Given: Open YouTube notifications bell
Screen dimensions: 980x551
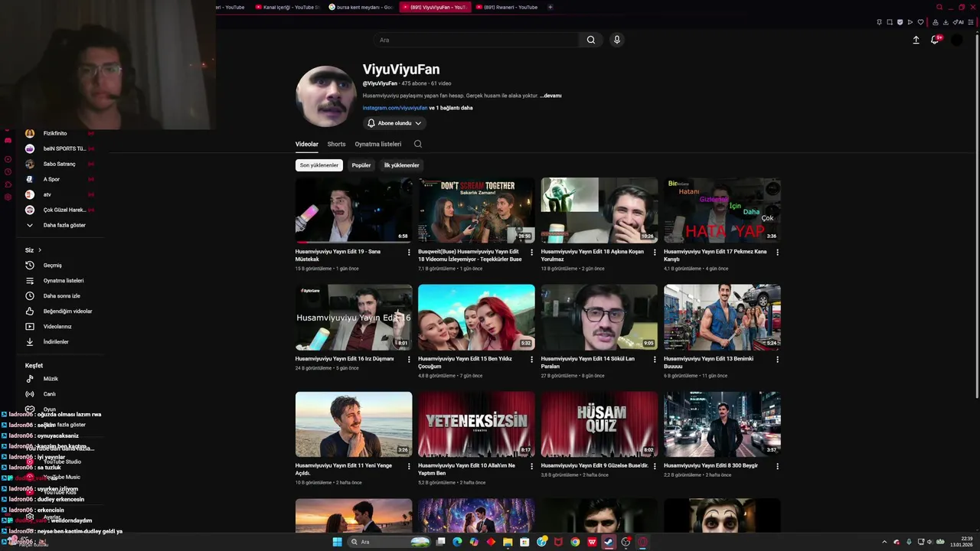Looking at the screenshot, I should tap(935, 40).
